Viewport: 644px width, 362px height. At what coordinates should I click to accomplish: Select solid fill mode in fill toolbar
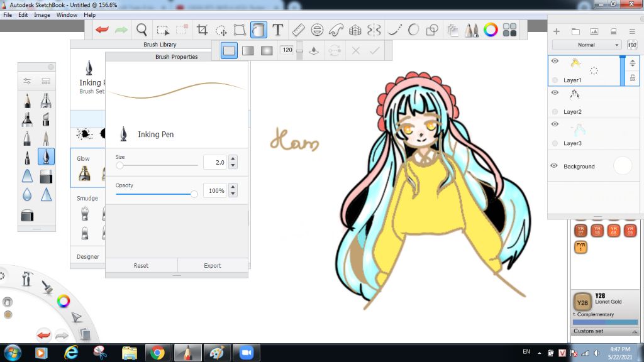pos(229,50)
